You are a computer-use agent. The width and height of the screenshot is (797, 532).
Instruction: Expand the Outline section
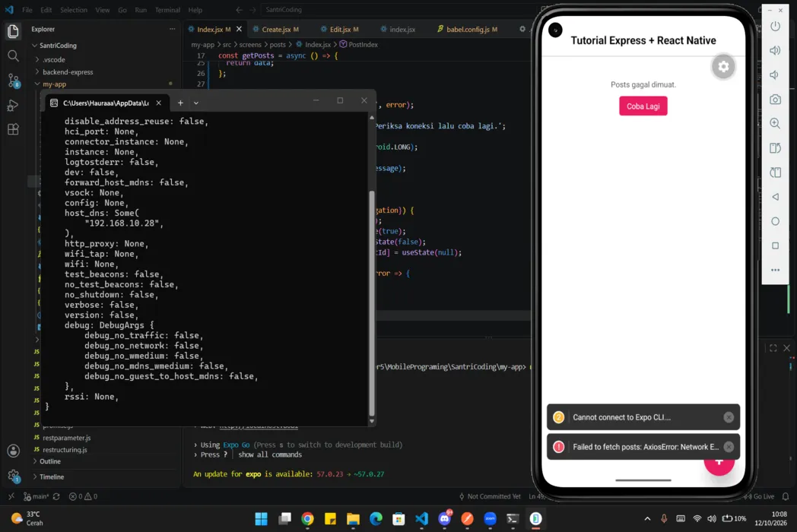(50, 461)
